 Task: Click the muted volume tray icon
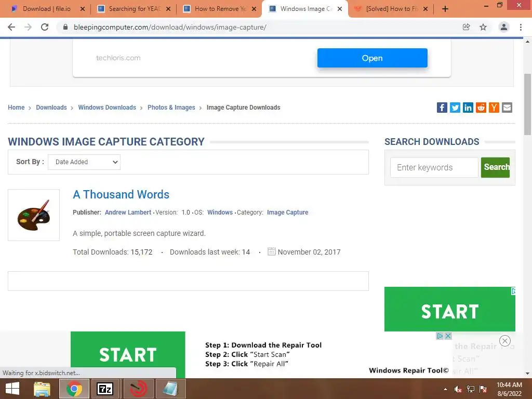tap(458, 389)
